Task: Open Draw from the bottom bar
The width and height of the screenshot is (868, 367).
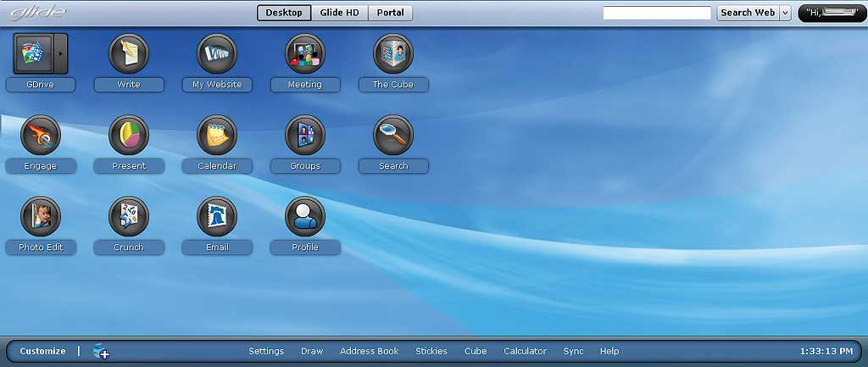Action: click(312, 351)
